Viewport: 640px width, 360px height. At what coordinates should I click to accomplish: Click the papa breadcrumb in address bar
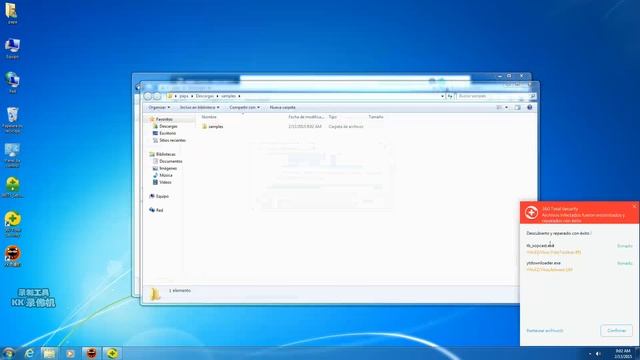(x=184, y=96)
